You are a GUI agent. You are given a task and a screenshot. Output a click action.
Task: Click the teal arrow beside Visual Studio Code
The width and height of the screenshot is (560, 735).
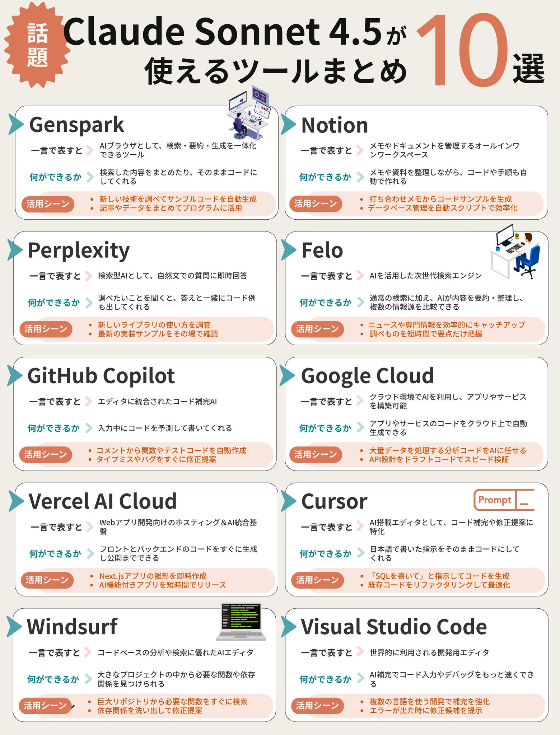click(289, 627)
